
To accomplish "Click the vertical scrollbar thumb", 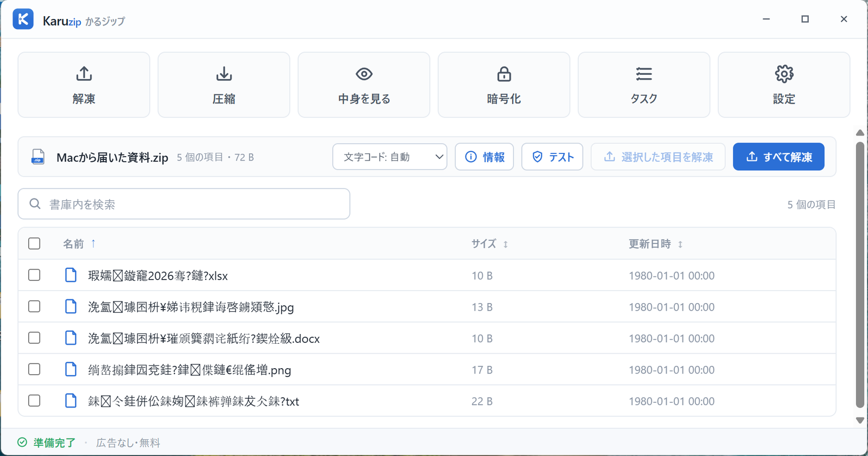I will click(860, 275).
